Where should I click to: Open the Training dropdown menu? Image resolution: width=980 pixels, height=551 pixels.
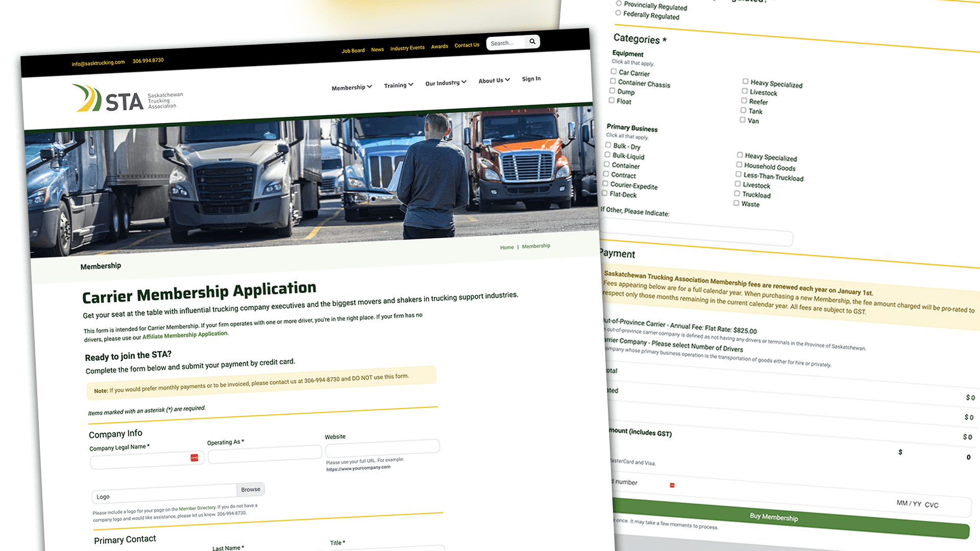point(398,85)
